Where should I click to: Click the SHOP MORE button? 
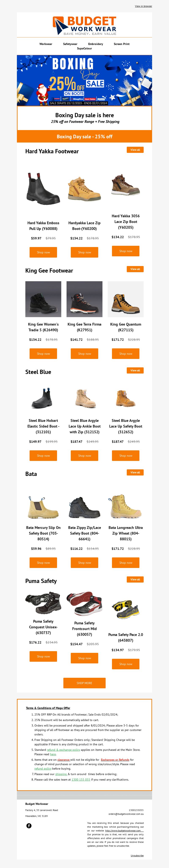point(84,683)
